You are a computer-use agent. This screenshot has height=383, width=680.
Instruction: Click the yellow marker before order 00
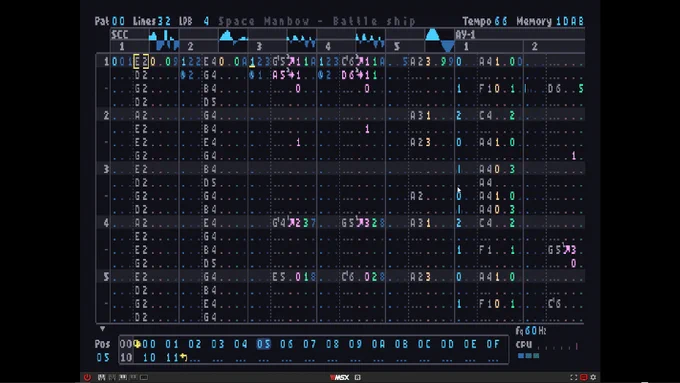tap(137, 344)
